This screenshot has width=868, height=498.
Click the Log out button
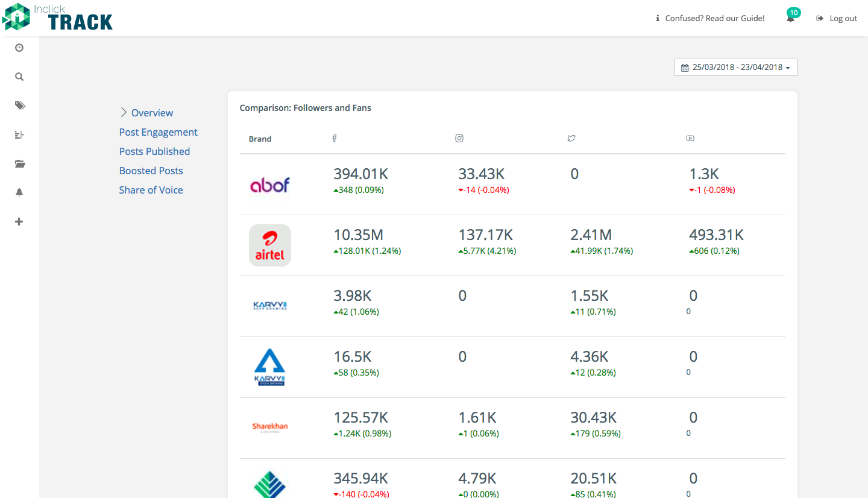click(837, 18)
